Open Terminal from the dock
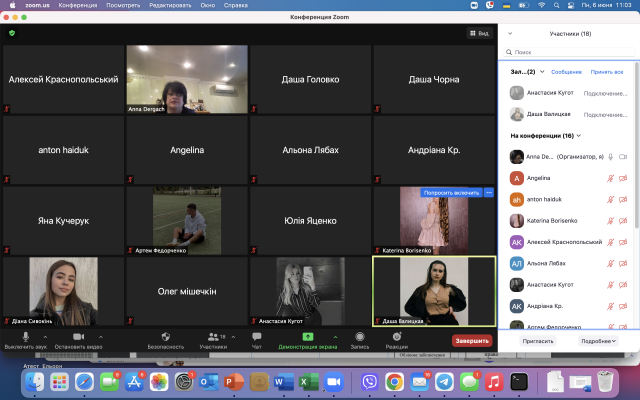This screenshot has height=400, width=640. (x=519, y=382)
